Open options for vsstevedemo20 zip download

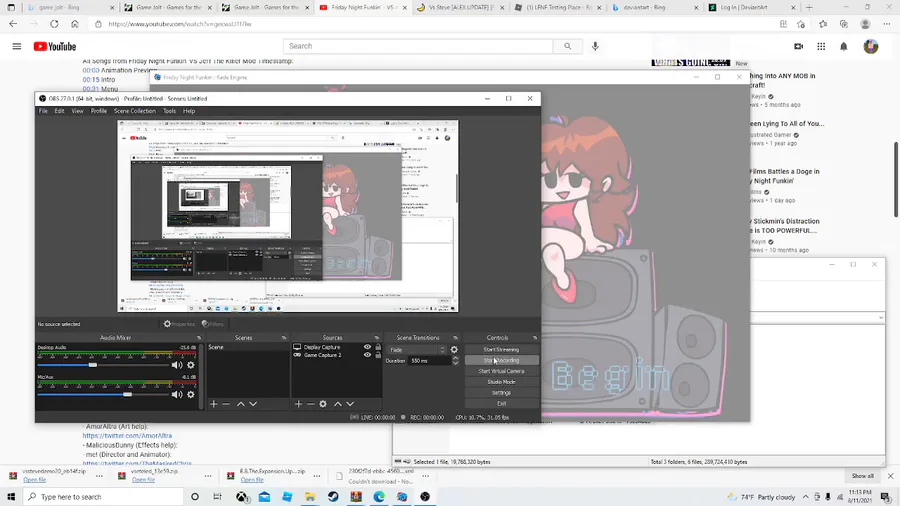[99, 476]
